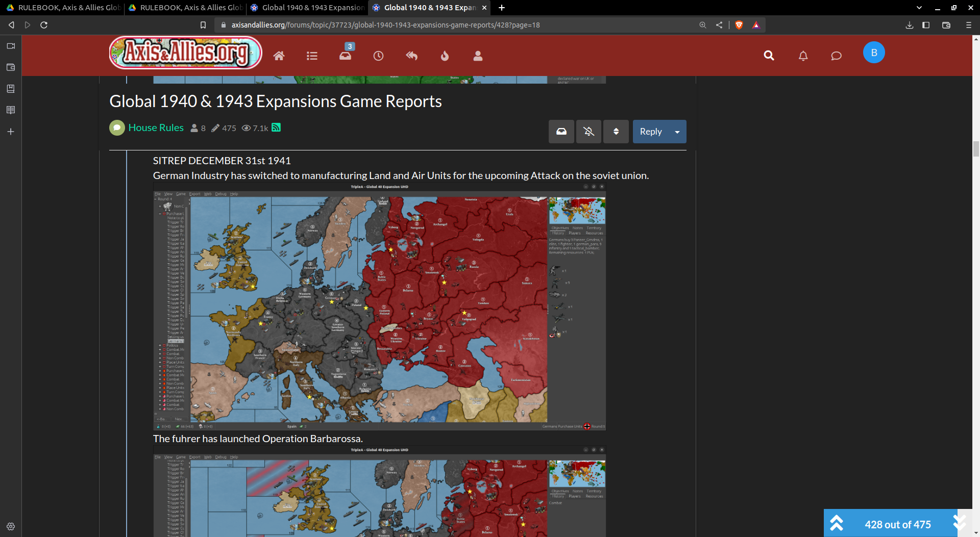Screen dimensions: 980x537
Task: Open notifications bell
Action: 803,56
